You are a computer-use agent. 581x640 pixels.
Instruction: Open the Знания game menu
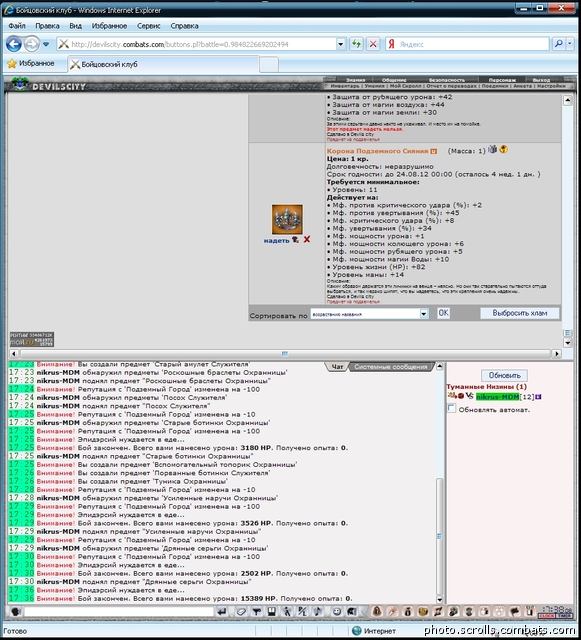point(355,80)
